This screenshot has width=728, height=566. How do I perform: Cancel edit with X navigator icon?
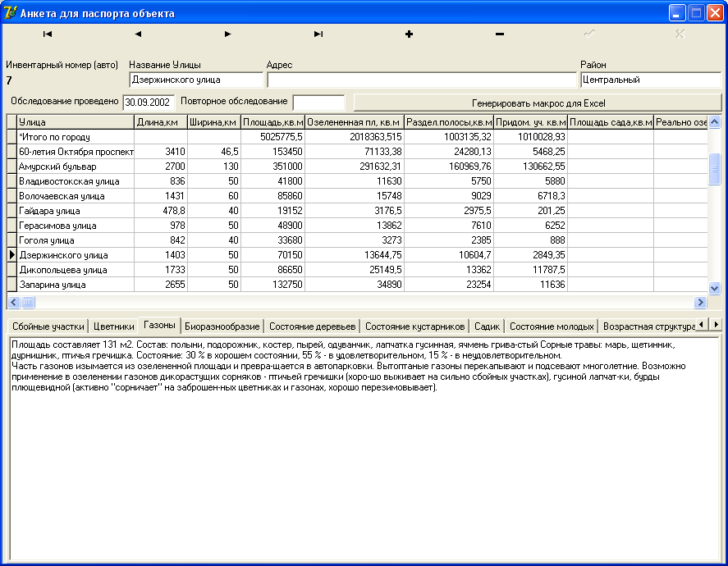click(680, 34)
